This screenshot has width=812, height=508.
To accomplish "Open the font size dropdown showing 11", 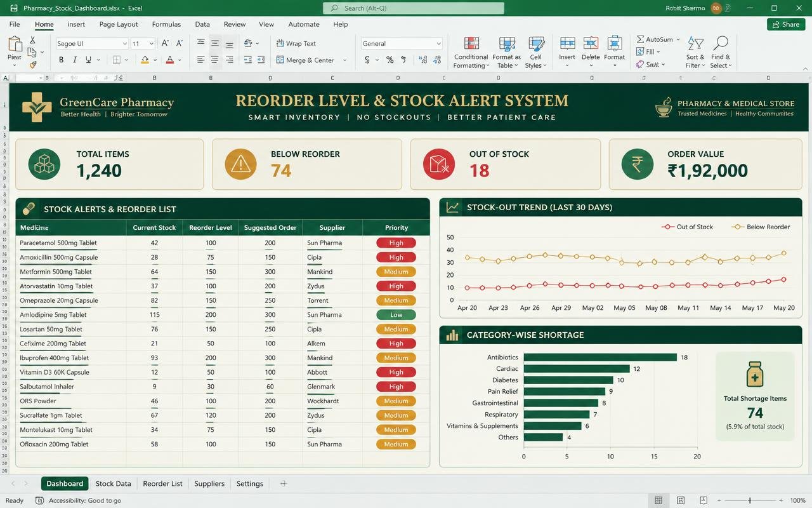I will [x=151, y=43].
